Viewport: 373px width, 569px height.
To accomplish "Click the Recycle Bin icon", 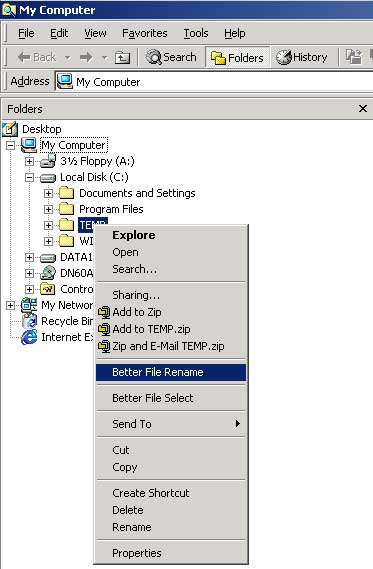I will point(29,321).
